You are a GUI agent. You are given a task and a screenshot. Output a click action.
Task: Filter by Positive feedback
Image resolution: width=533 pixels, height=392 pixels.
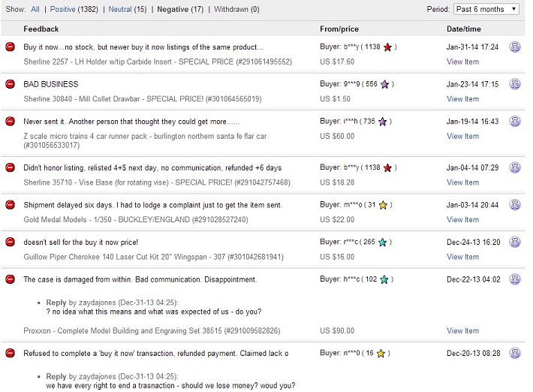coord(62,9)
